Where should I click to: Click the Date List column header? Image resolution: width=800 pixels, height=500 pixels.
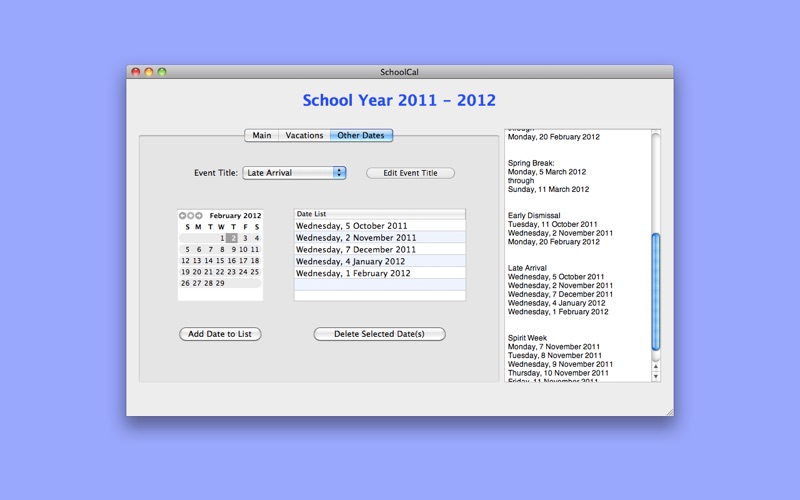(380, 214)
